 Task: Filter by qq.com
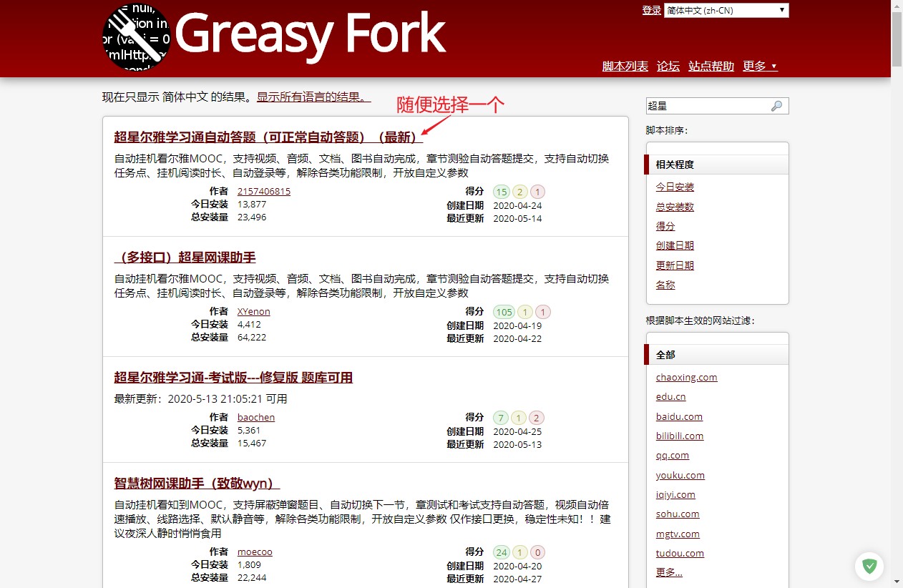tap(673, 456)
